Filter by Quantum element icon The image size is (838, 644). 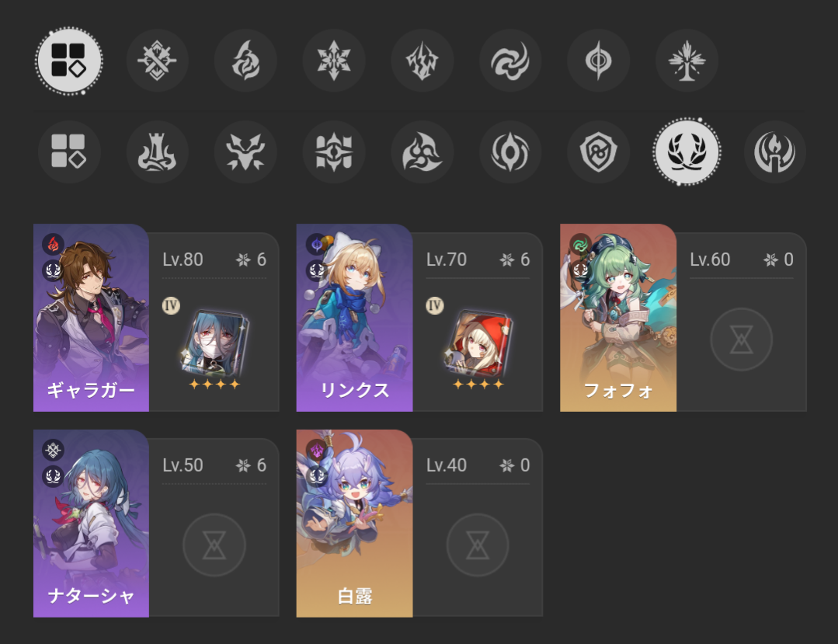599,61
